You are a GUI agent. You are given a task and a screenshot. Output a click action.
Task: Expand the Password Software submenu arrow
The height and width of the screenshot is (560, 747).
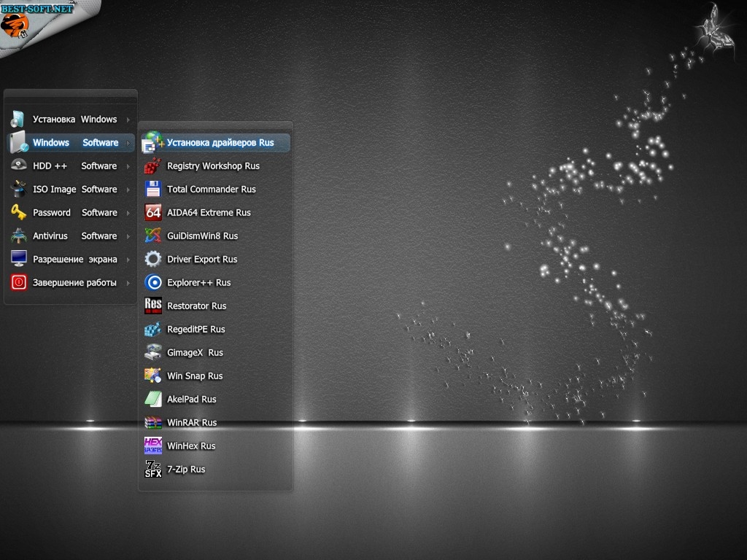click(128, 213)
